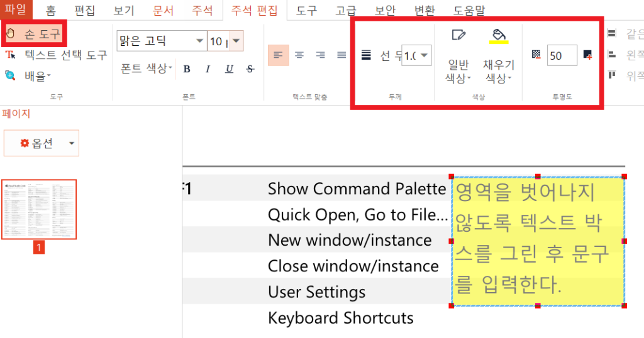Open the 배율 zoom tool
The image size is (644, 338).
(x=28, y=76)
